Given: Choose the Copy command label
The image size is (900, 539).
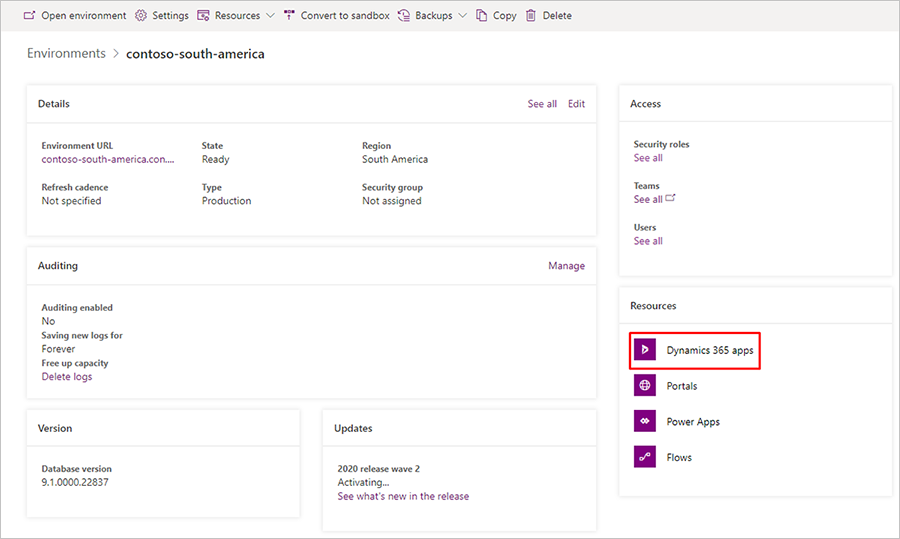Looking at the screenshot, I should 505,15.
